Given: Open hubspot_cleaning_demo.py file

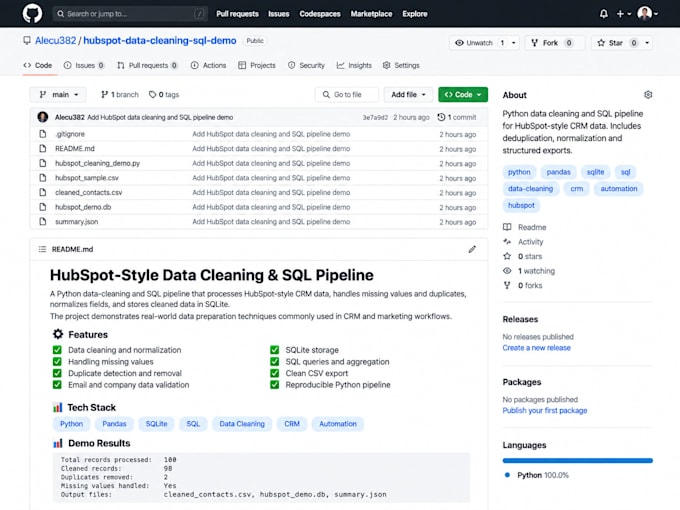Looking at the screenshot, I should coord(98,163).
